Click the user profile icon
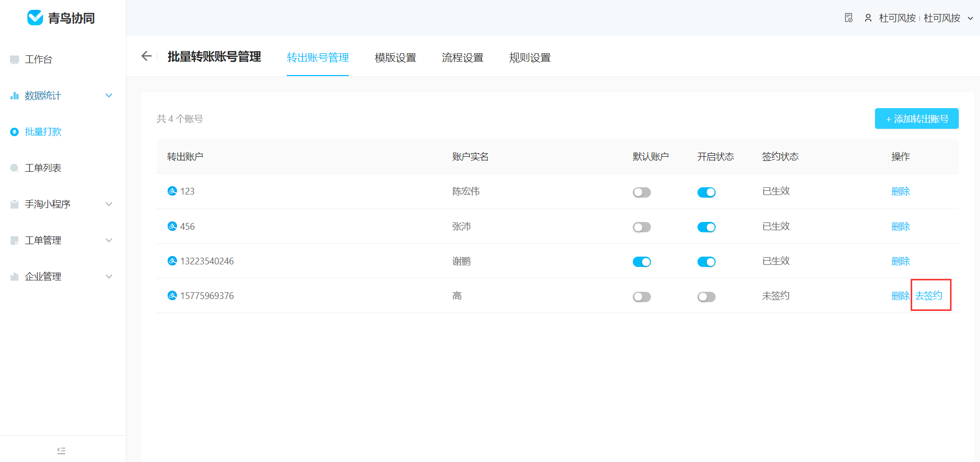This screenshot has width=980, height=462. point(868,18)
